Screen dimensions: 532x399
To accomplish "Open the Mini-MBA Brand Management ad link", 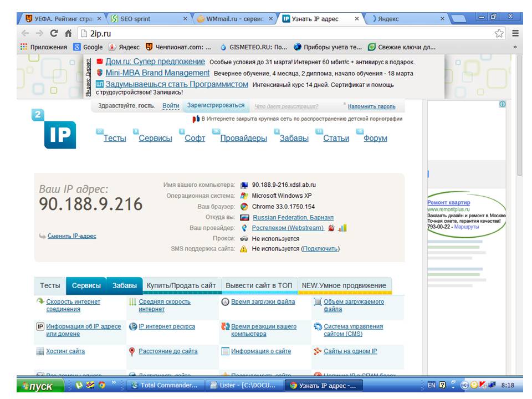I will 157,73.
